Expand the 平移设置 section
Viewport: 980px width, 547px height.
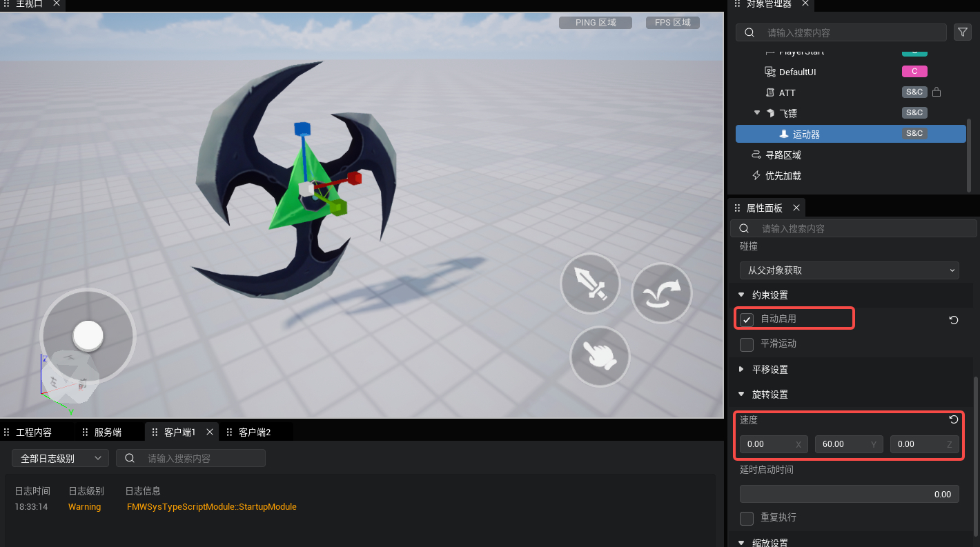point(741,369)
